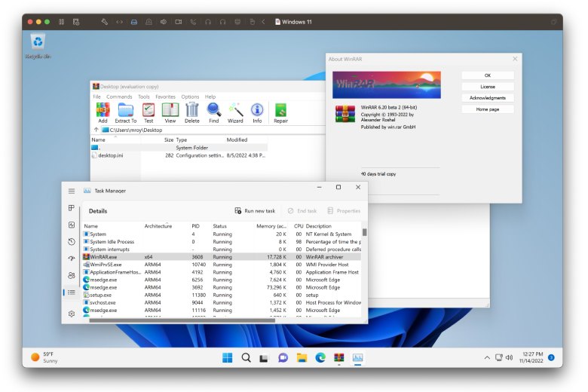588x392 pixels.
Task: Switch to WinRAR taskbar icon
Action: [x=339, y=358]
